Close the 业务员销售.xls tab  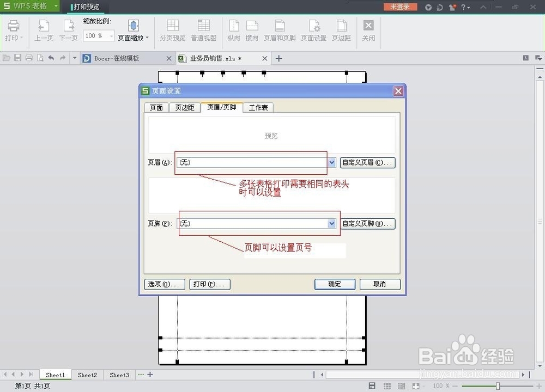coord(265,58)
